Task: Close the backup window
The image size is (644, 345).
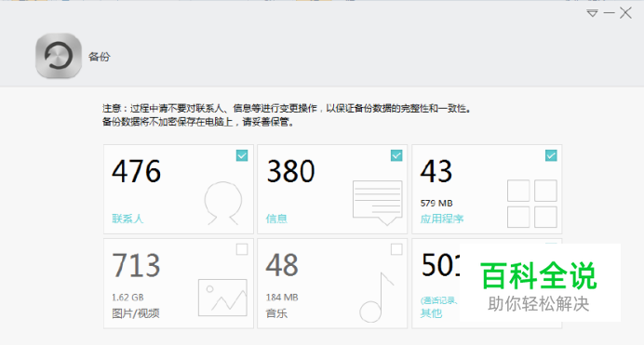Action: (625, 13)
